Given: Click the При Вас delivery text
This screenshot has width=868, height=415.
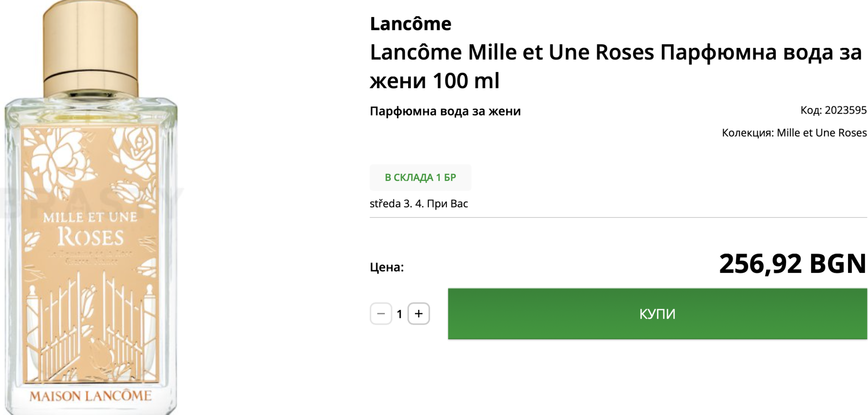Looking at the screenshot, I should [x=447, y=204].
